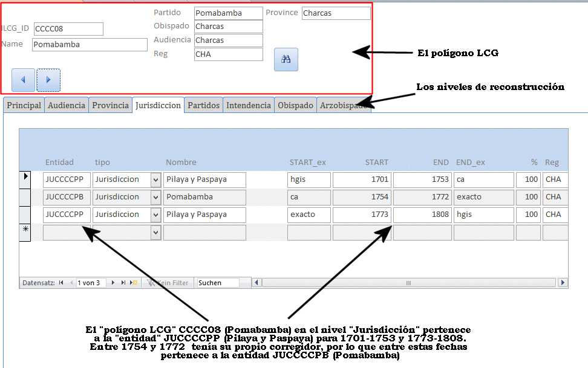Click next record arrow in Datensatz navigator

[x=113, y=283]
